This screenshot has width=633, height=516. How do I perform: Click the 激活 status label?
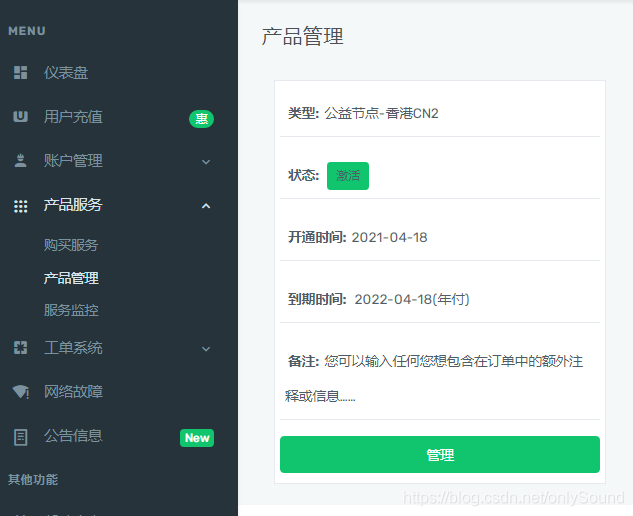[347, 176]
